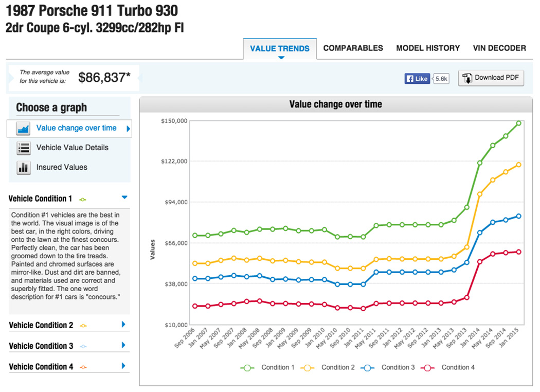Click Condition 4 data point at Sep 2006

[195, 306]
